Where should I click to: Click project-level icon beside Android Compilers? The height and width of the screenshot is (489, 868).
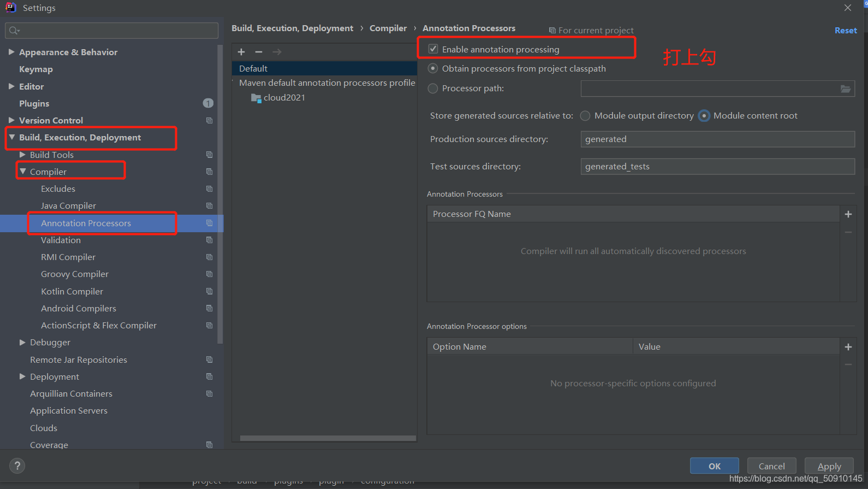[x=209, y=308]
